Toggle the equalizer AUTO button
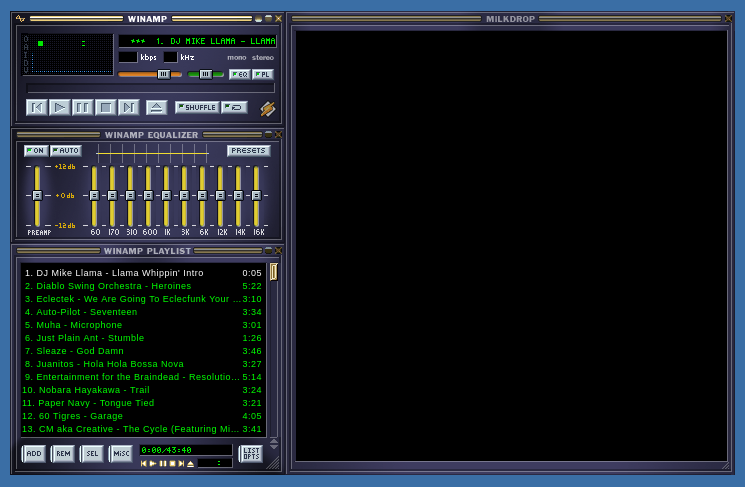This screenshot has width=745, height=487. pyautogui.click(x=66, y=151)
